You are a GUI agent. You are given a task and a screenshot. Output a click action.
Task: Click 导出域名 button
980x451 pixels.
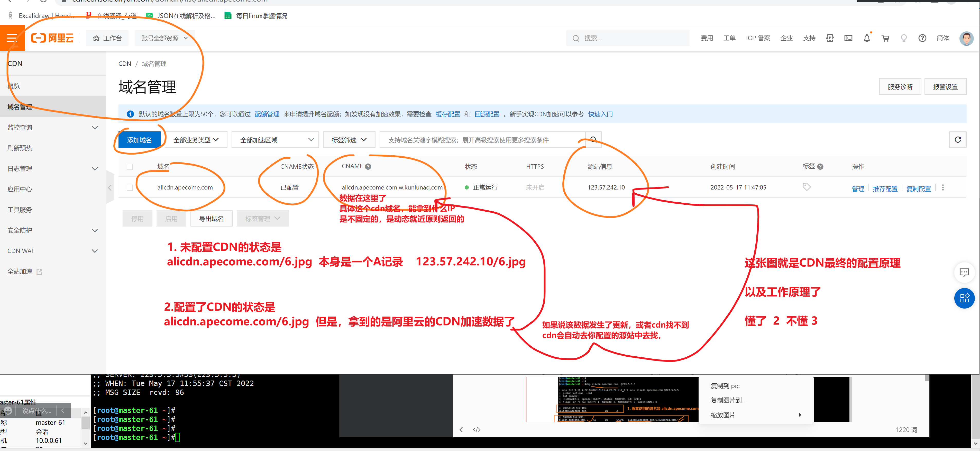[211, 219]
